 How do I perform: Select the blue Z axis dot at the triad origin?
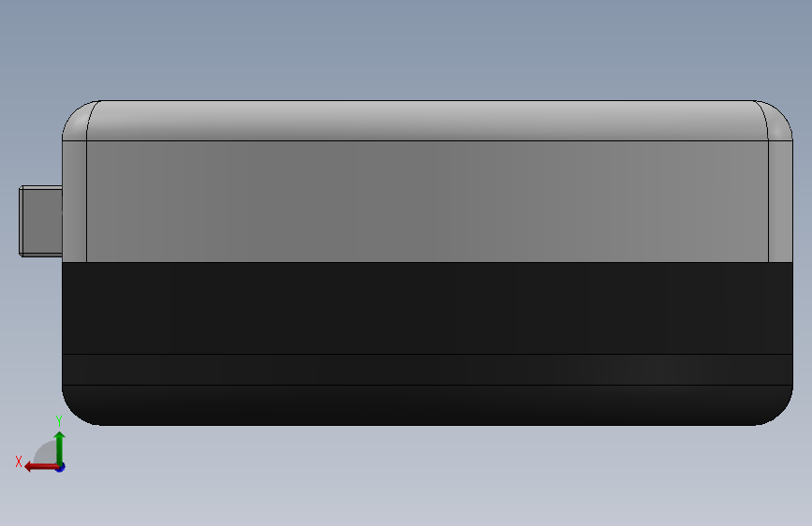point(61,467)
